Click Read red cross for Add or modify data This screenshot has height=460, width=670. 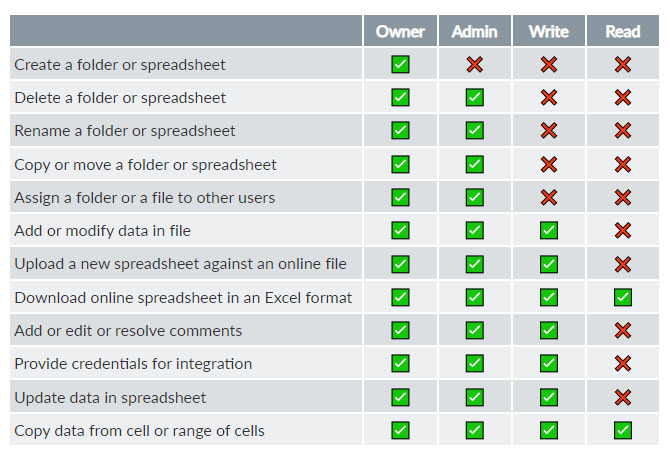click(x=623, y=231)
